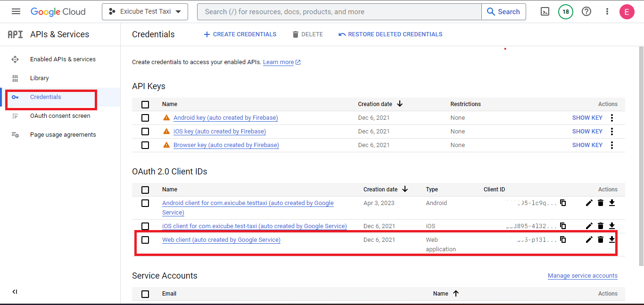The width and height of the screenshot is (644, 305).
Task: Open the help question mark icon
Action: 586,12
